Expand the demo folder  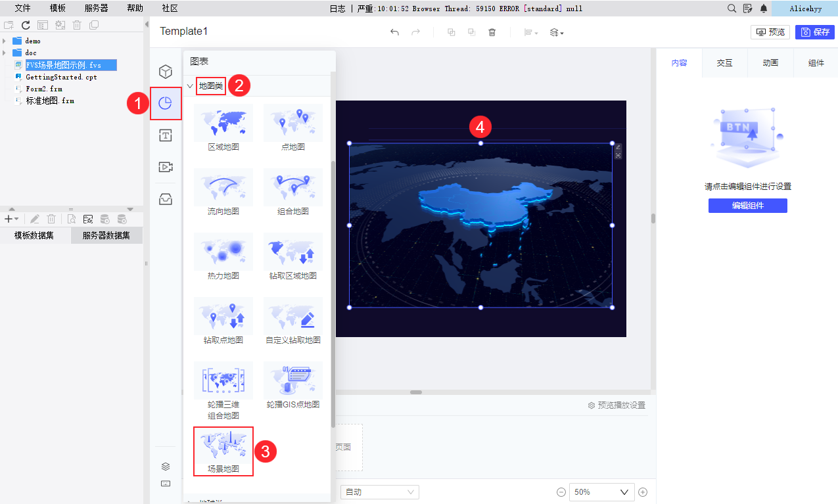point(5,41)
